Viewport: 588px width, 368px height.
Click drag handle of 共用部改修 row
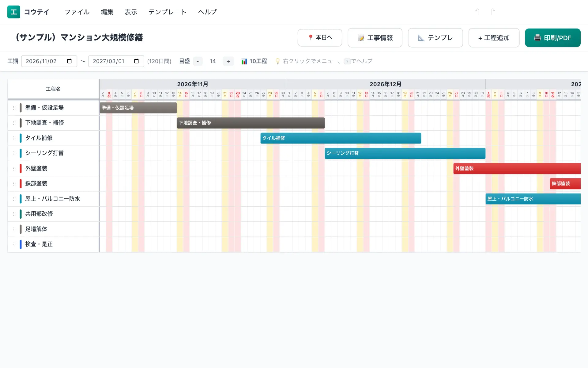click(15, 214)
